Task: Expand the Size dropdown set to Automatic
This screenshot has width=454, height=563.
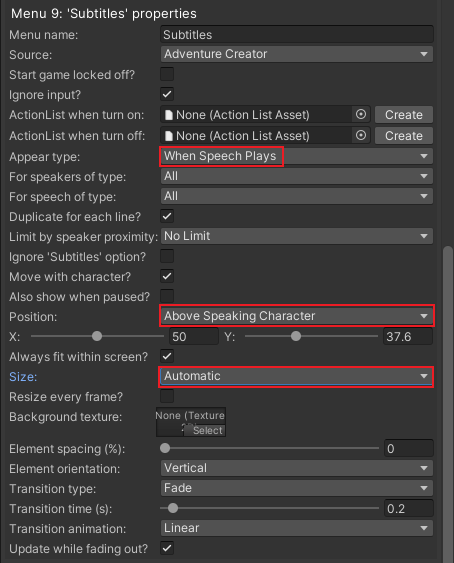Action: [297, 376]
